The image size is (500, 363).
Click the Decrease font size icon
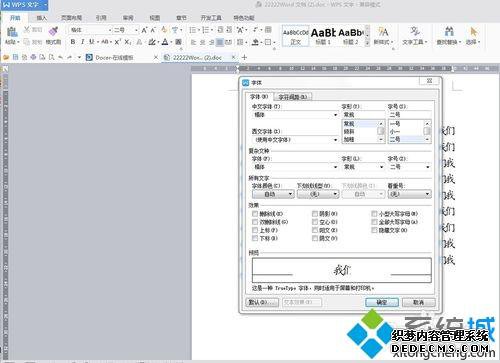[153, 30]
